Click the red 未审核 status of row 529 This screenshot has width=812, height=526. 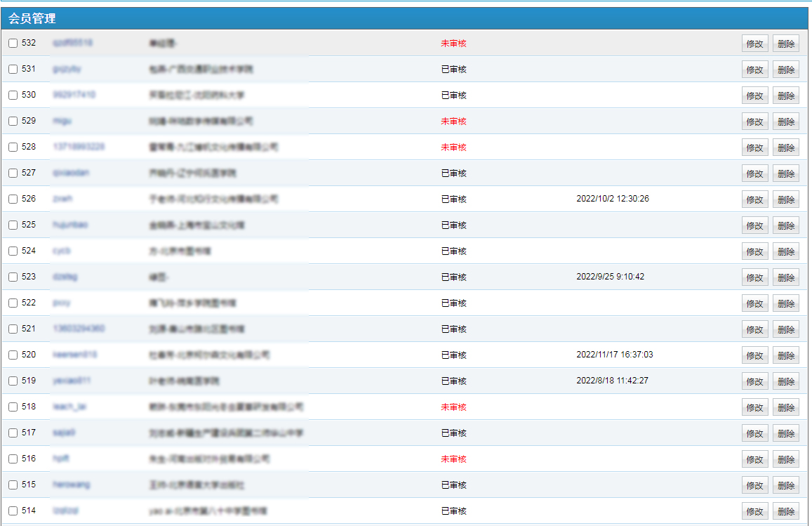[453, 121]
